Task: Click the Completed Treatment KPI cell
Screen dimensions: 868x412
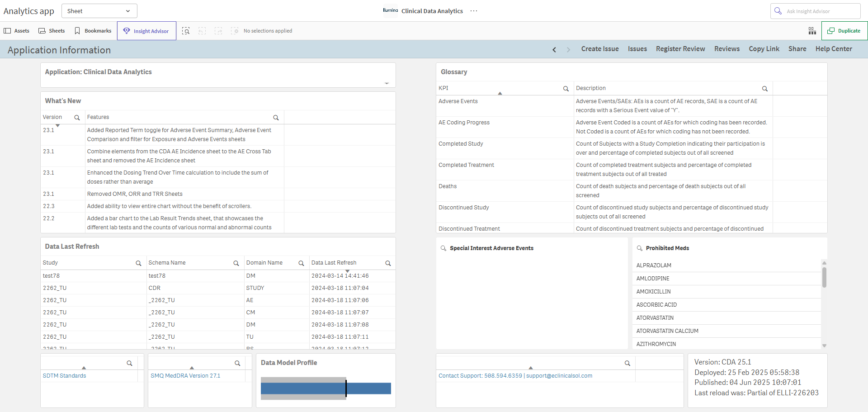Action: pos(505,170)
